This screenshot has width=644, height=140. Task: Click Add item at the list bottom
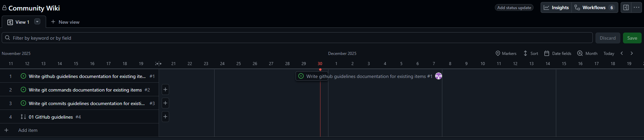[28, 130]
